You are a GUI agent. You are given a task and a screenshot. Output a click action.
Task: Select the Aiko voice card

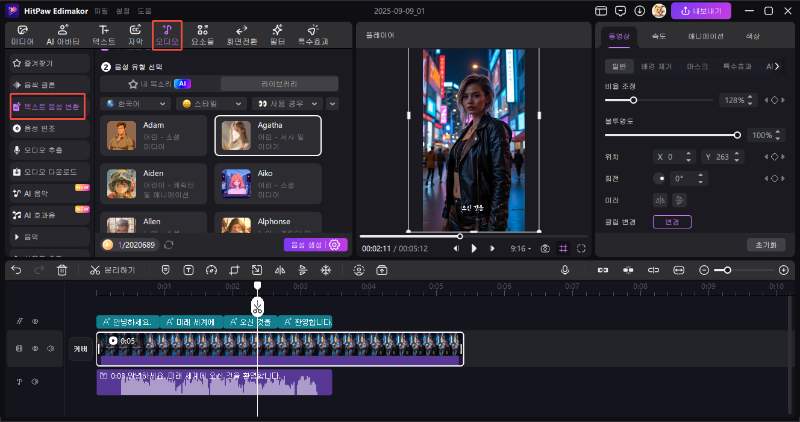click(268, 184)
